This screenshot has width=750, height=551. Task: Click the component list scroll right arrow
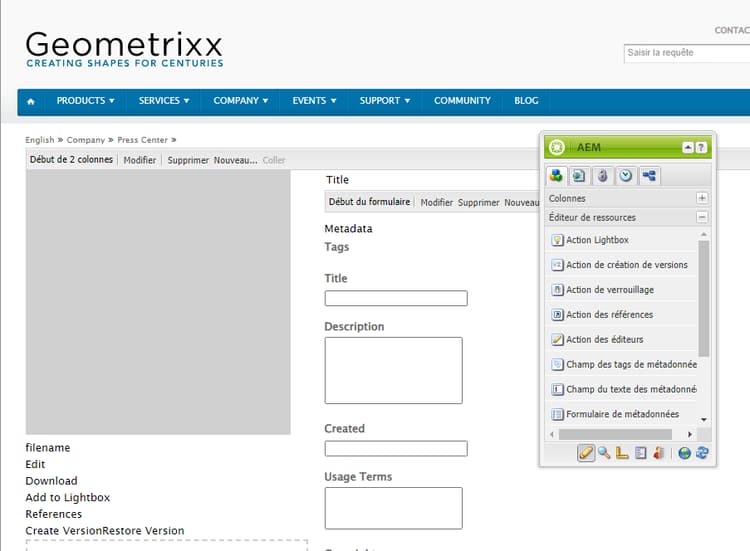(x=690, y=434)
